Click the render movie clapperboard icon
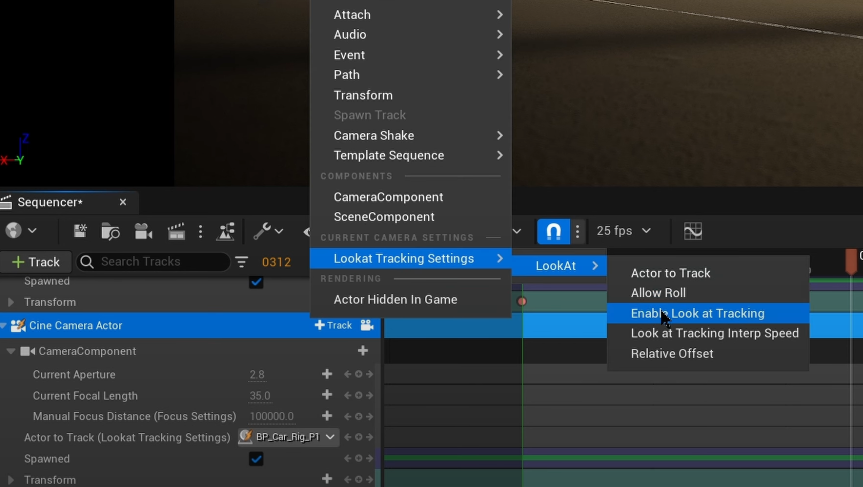Viewport: 863px width, 487px height. point(176,231)
